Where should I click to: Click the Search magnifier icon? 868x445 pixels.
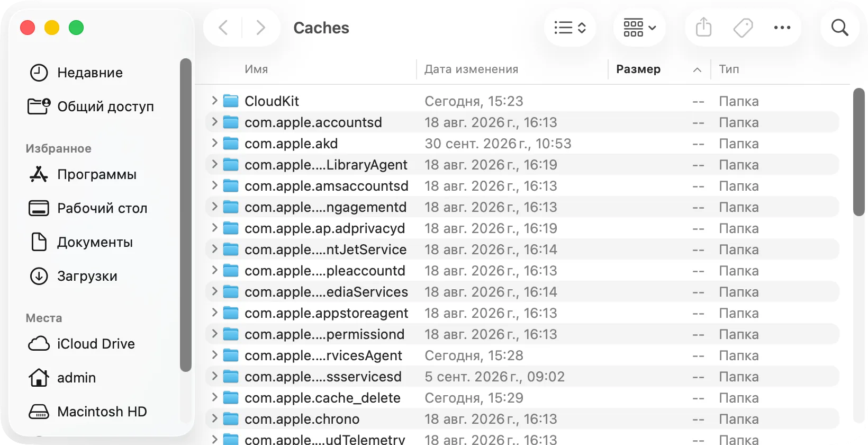(x=840, y=28)
